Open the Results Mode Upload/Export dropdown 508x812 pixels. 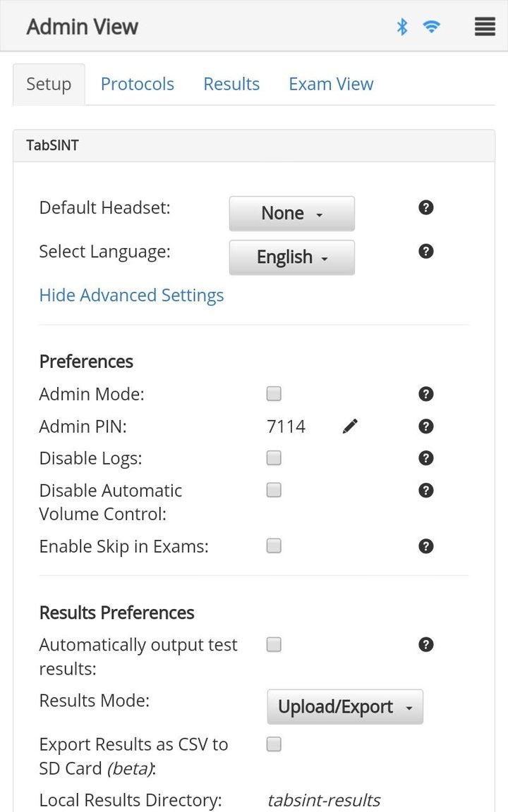(344, 706)
